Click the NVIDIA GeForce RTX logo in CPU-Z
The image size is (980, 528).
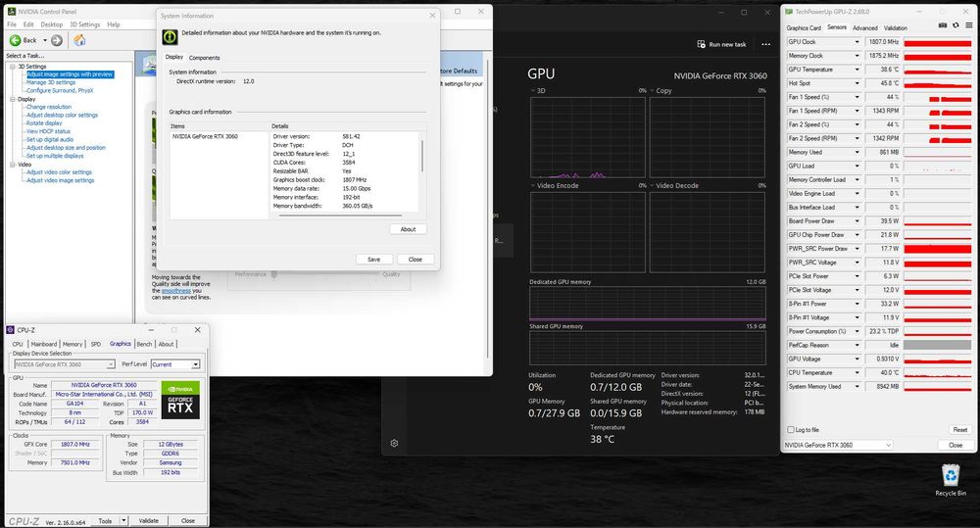(x=180, y=400)
